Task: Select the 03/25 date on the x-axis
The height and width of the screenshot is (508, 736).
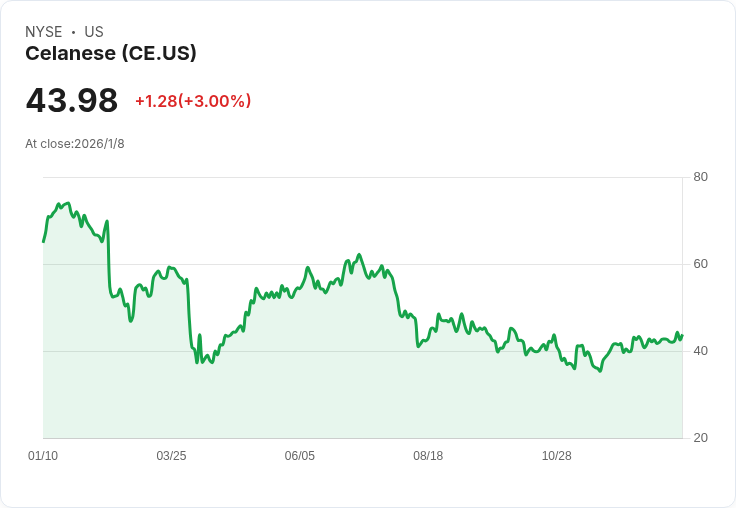Action: click(x=171, y=456)
